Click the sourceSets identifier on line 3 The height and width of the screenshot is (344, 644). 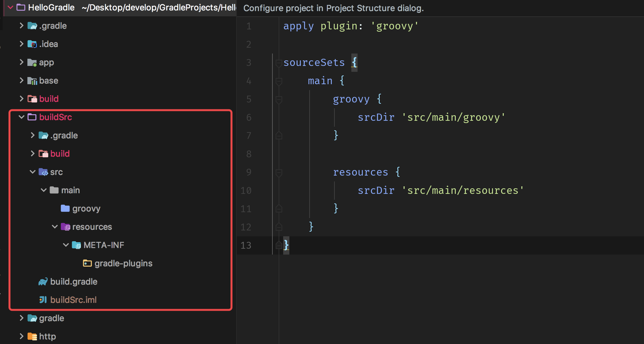(314, 62)
